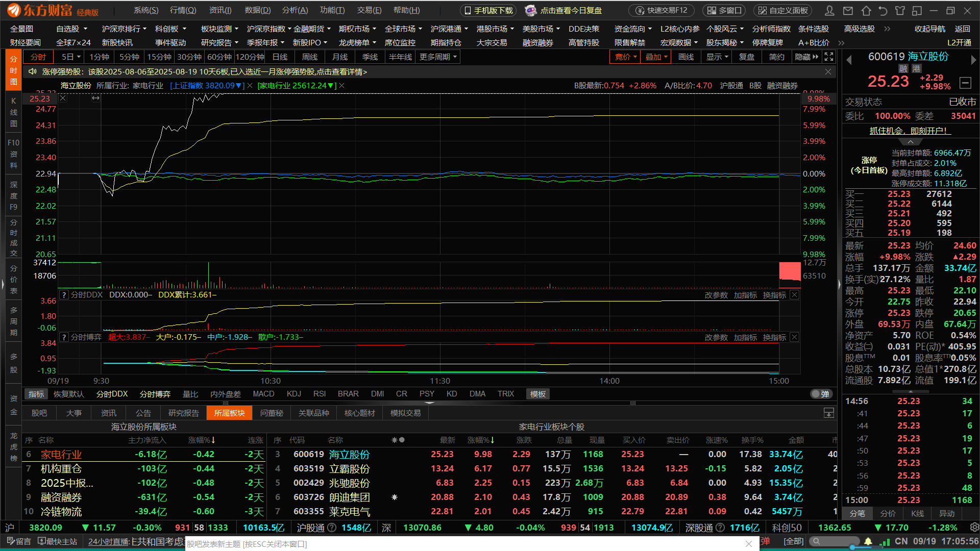Toggle the 弹 popup switch
Image resolution: width=980 pixels, height=551 pixels.
tap(821, 394)
